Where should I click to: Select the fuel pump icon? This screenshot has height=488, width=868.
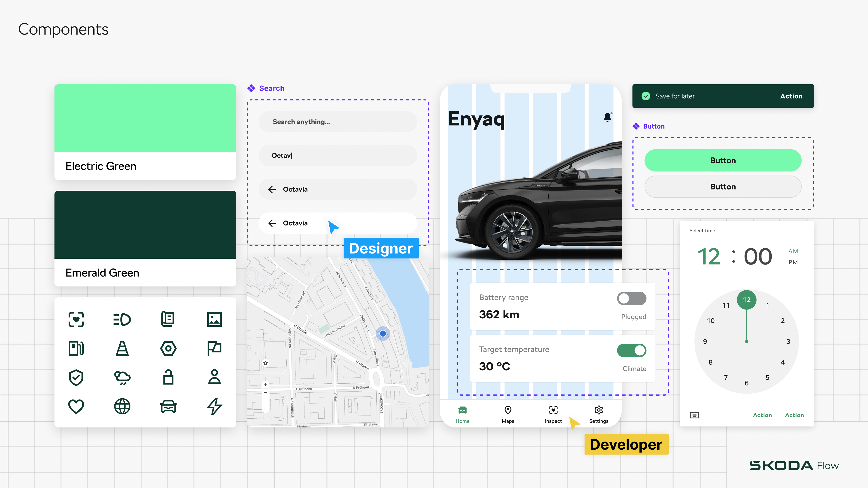click(x=76, y=349)
